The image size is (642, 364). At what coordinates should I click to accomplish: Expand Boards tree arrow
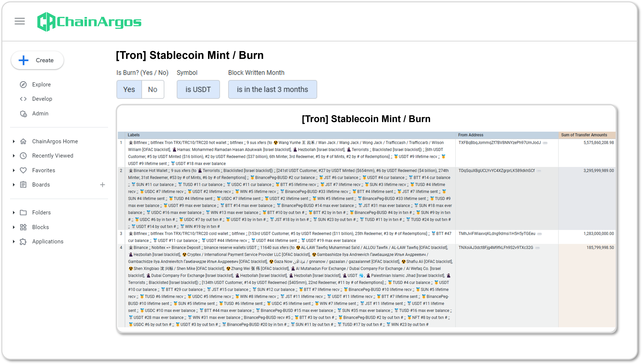[x=14, y=185]
